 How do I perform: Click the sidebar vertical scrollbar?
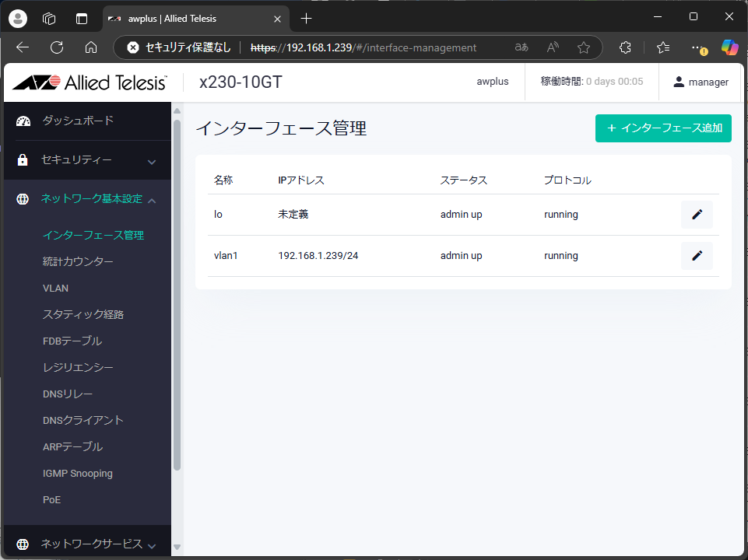point(177,296)
